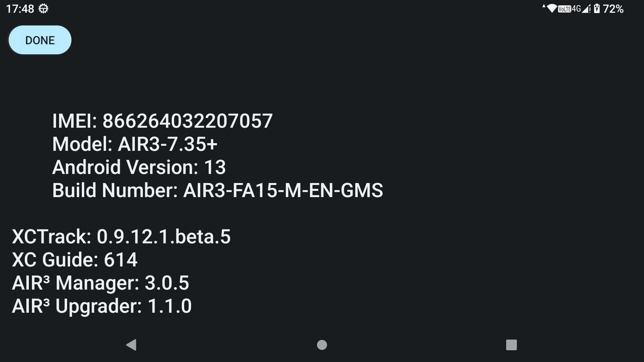Tap the 72% battery percentage
The image size is (644, 362).
[613, 9]
